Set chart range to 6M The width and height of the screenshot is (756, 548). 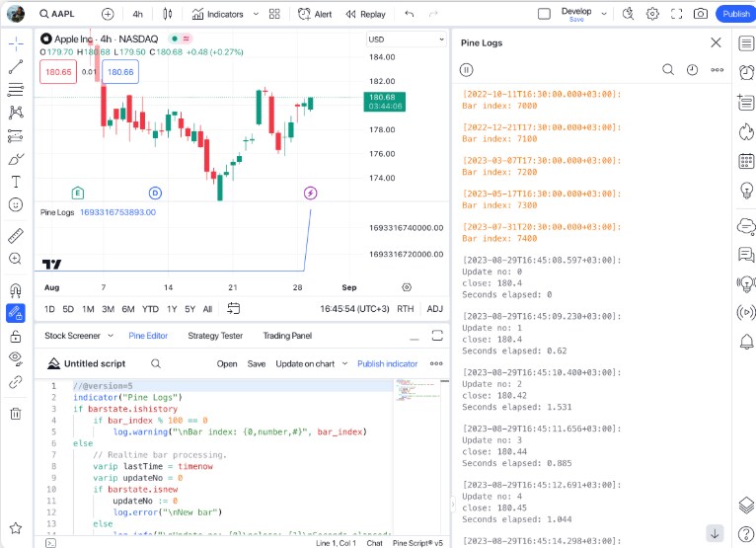point(127,309)
